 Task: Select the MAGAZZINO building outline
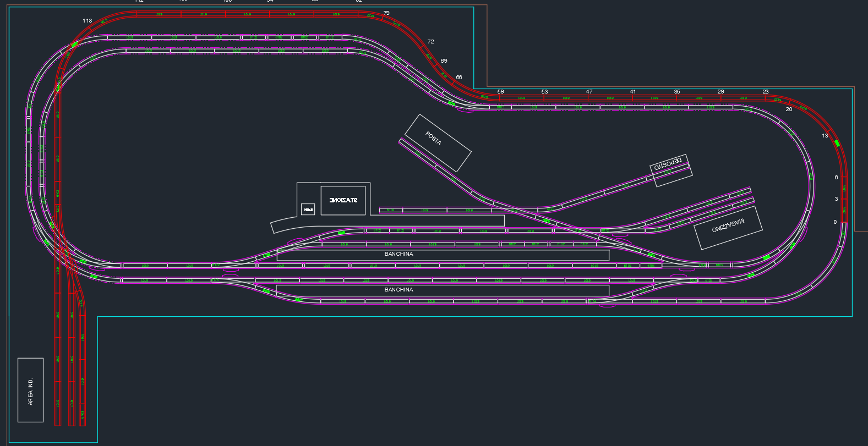point(728,227)
